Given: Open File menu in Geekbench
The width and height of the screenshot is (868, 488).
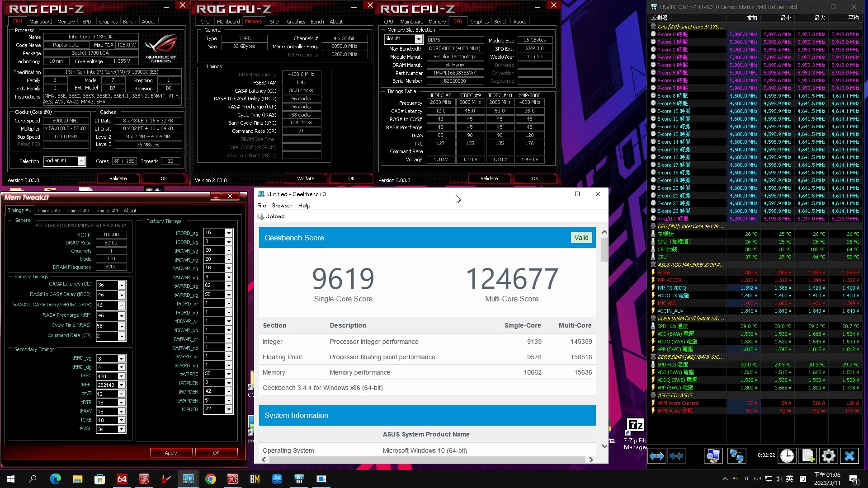Looking at the screenshot, I should coord(261,206).
